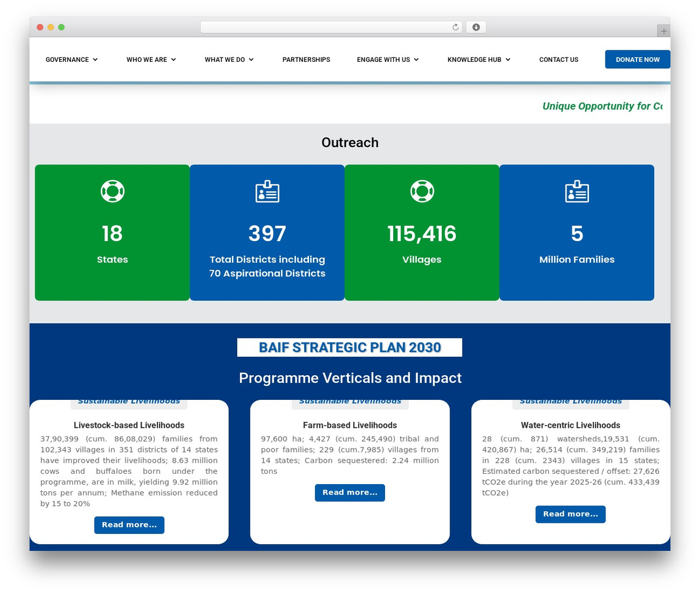Reload the page with the browser refresh icon
This screenshot has height=593, width=700.
pyautogui.click(x=456, y=27)
